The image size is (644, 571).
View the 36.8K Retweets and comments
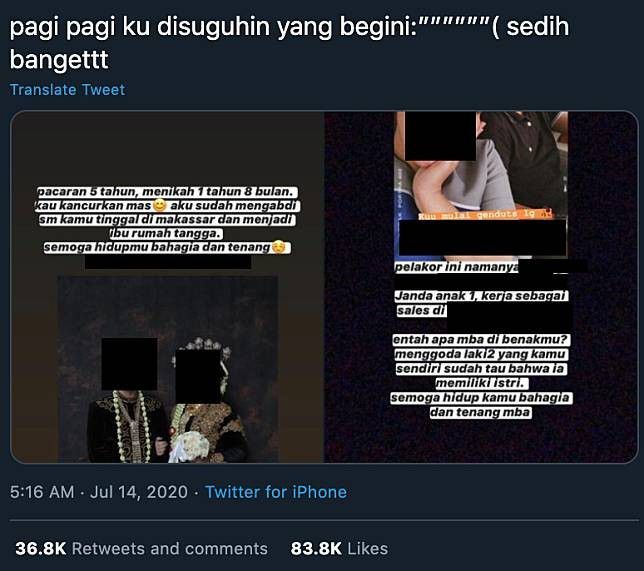tap(141, 548)
